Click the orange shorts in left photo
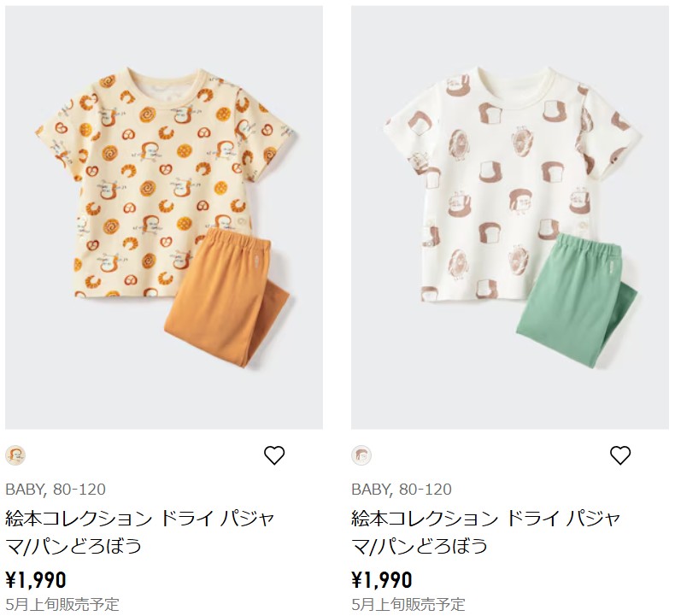Screen dimensions: 675x616 (x=227, y=297)
